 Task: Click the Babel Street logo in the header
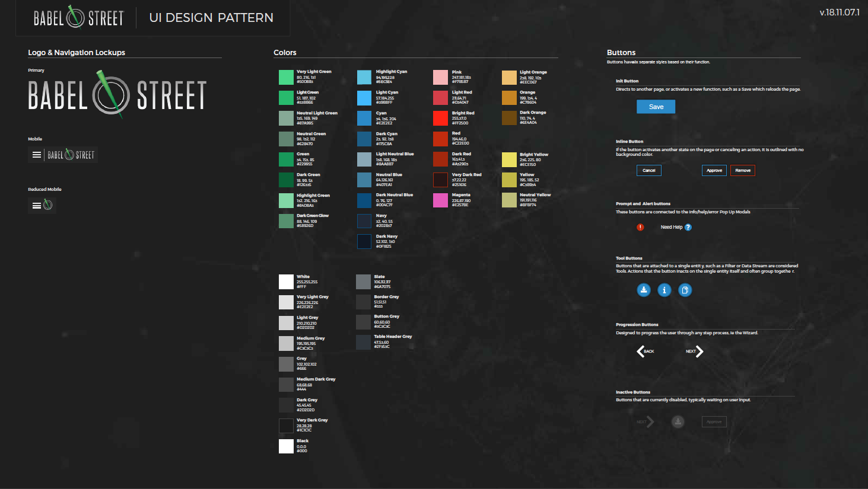click(79, 17)
